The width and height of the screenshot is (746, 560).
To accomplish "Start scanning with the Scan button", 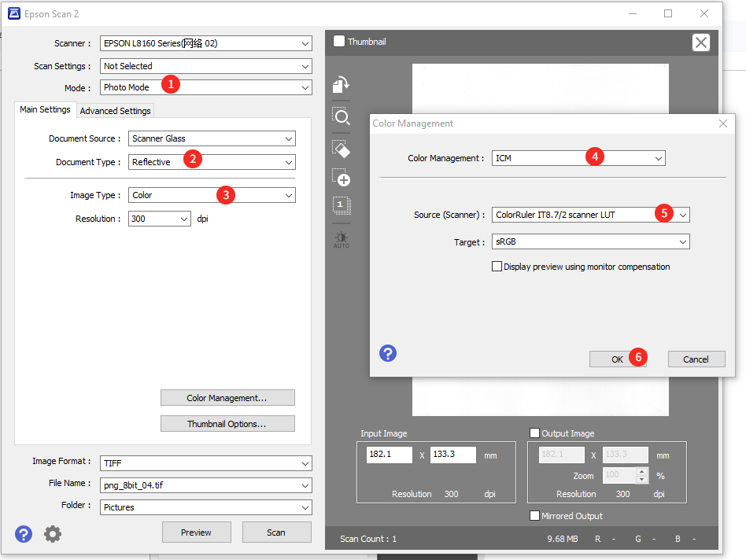I will (x=276, y=532).
